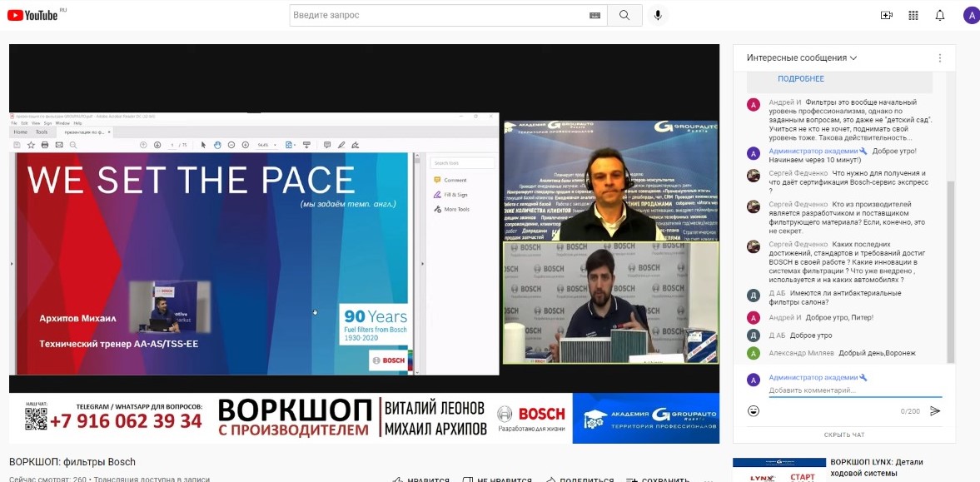The height and width of the screenshot is (482, 980).
Task: Open the Acrobat zoom percentage dropdown
Action: pos(267,145)
